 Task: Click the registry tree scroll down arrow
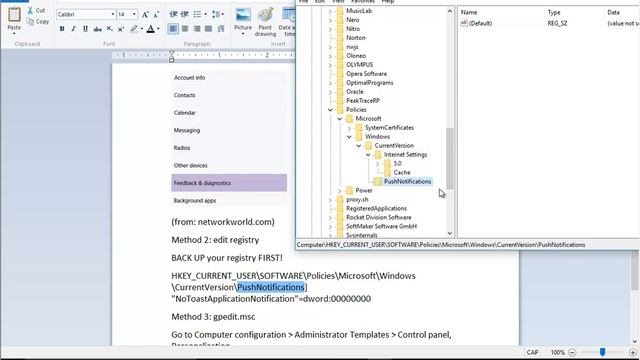pos(450,234)
